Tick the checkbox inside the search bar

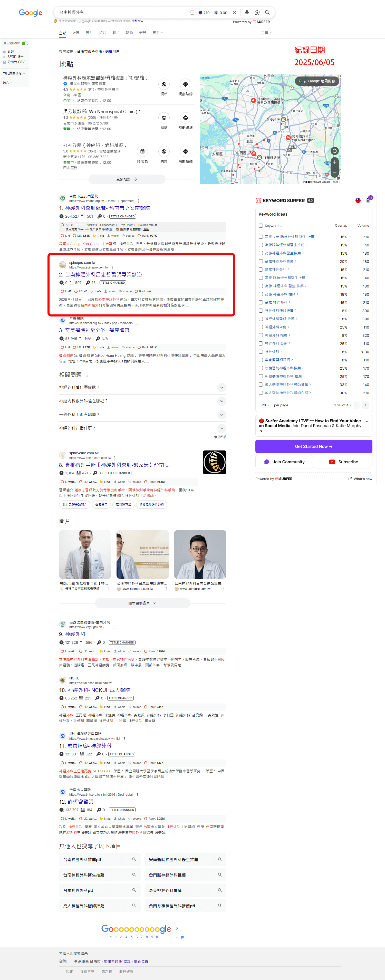192,13
